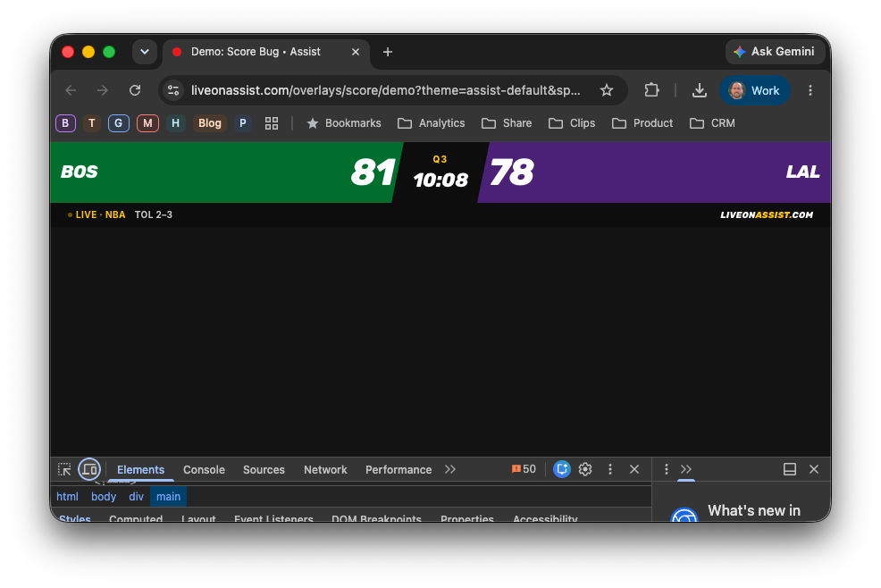Open the Work profile menu
The height and width of the screenshot is (588, 881).
pyautogui.click(x=755, y=90)
